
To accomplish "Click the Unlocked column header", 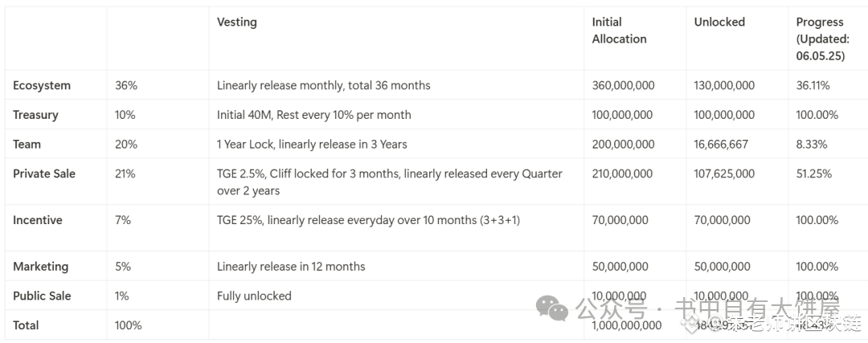I will pos(719,22).
